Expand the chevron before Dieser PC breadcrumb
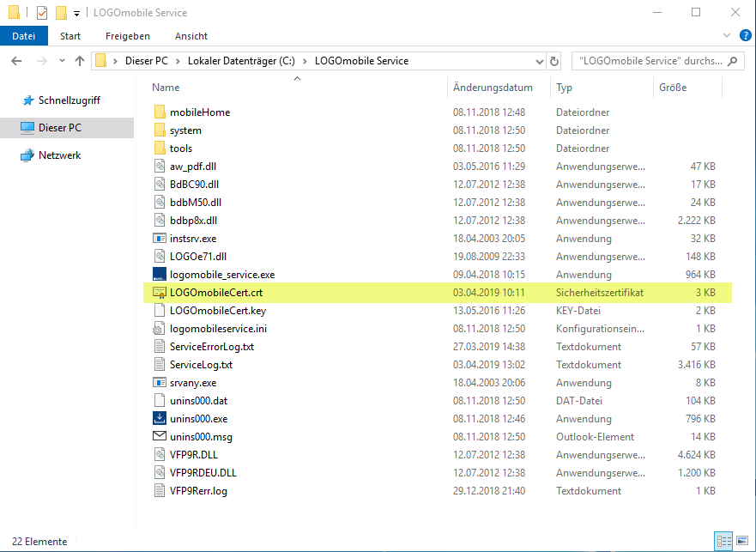The image size is (756, 552). (x=115, y=61)
